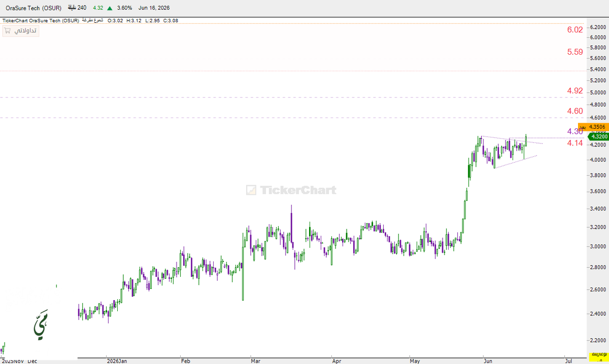Click the 2.2000 price axis label
Screen dimensions: 609x364
(x=599, y=340)
